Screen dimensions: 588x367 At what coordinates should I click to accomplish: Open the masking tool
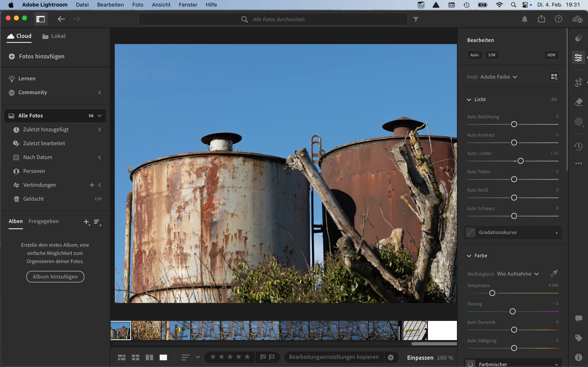tap(579, 122)
